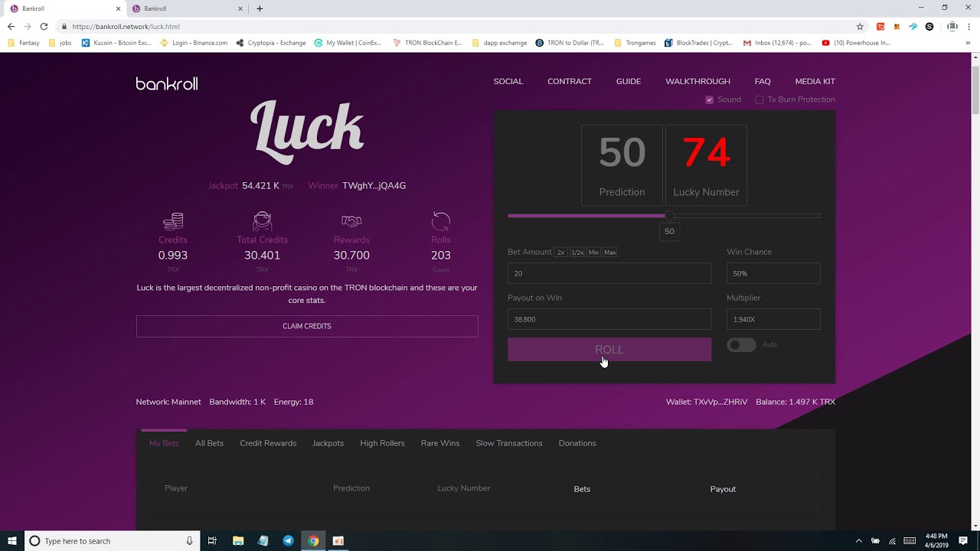This screenshot has height=551, width=980.
Task: Open the Donations tab
Action: click(x=577, y=443)
